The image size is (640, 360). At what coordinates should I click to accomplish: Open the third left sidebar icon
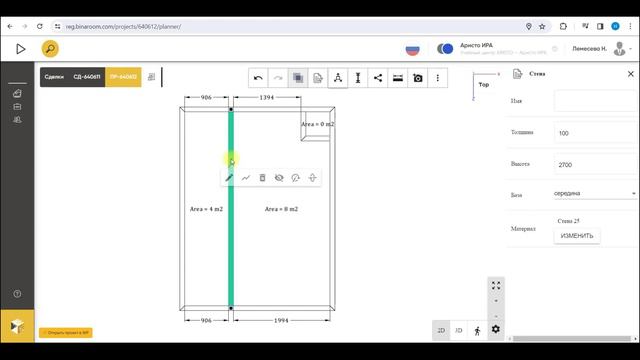tap(17, 120)
